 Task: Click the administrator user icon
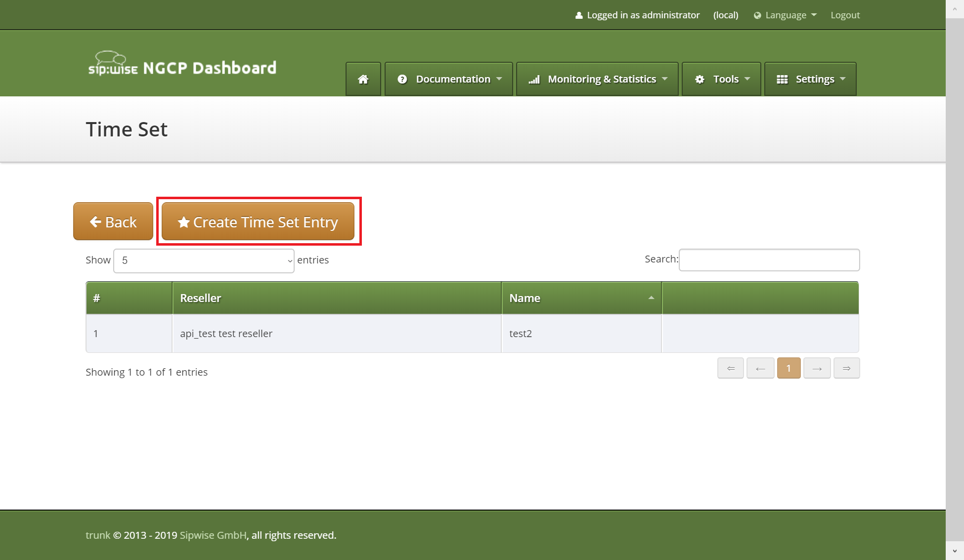tap(579, 15)
